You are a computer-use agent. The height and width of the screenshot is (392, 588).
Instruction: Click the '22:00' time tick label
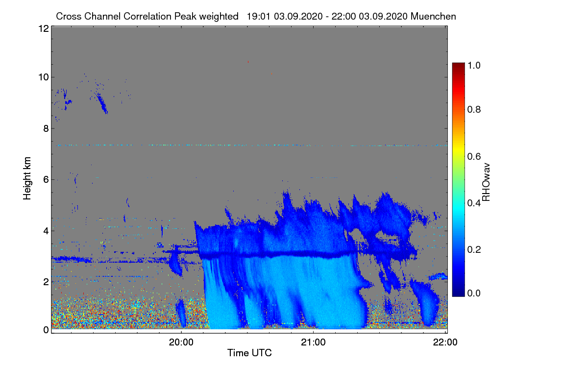point(445,342)
